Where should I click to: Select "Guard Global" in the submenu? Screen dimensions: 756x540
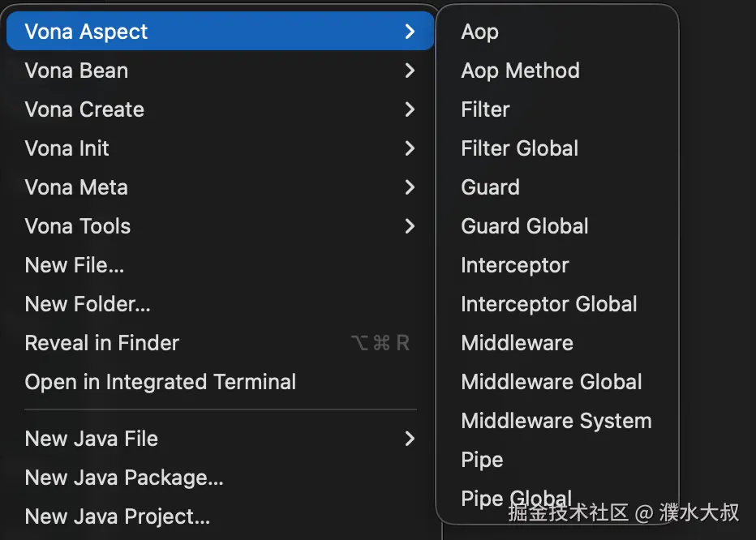tap(524, 226)
